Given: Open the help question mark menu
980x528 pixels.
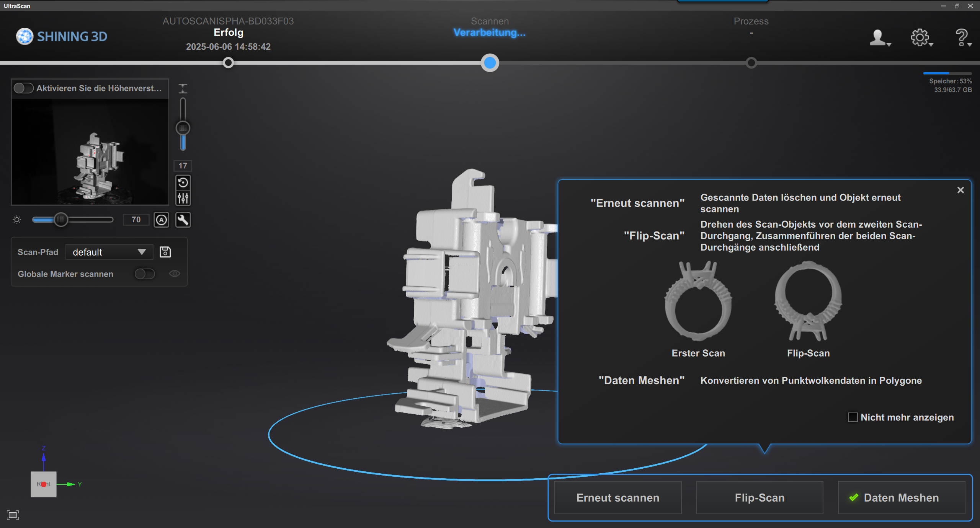Looking at the screenshot, I should [962, 38].
